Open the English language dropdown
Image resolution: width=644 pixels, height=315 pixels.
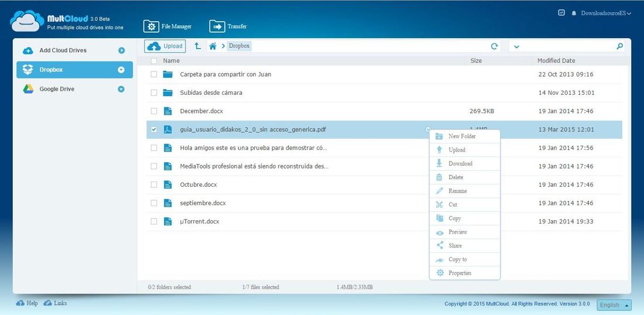pos(614,305)
